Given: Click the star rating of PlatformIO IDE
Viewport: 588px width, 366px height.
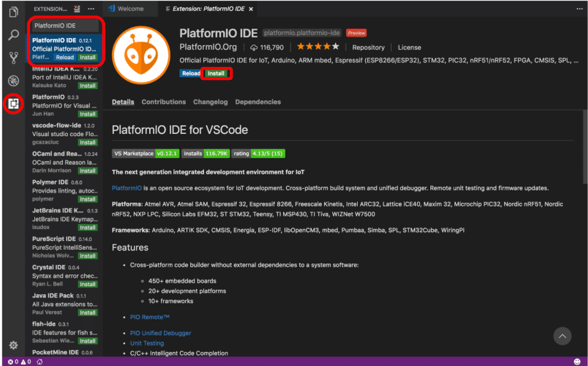Looking at the screenshot, I should [318, 47].
